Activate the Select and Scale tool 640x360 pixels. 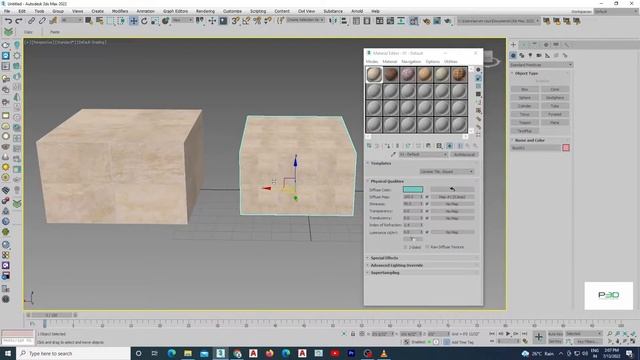(x=155, y=20)
